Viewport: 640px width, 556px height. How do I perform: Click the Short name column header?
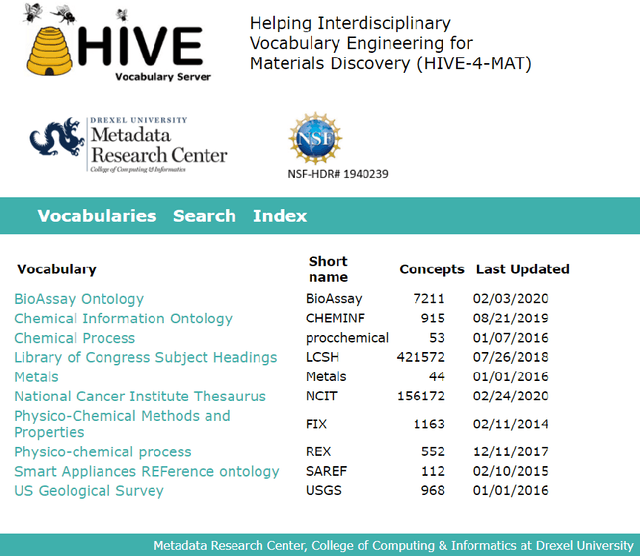[x=329, y=269]
